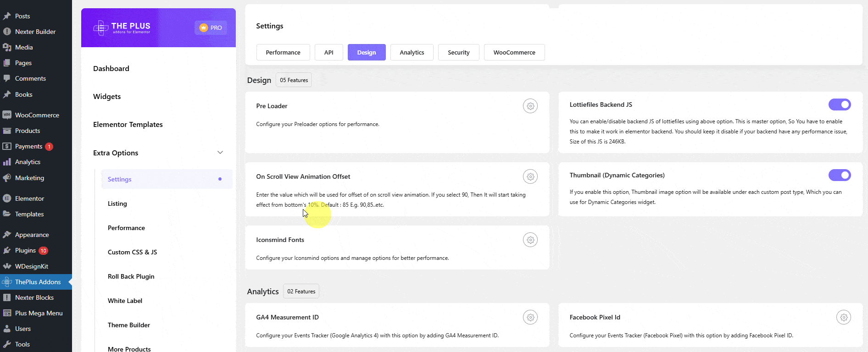Click the Products box icon
Viewport: 868px width, 352px height.
[7, 131]
